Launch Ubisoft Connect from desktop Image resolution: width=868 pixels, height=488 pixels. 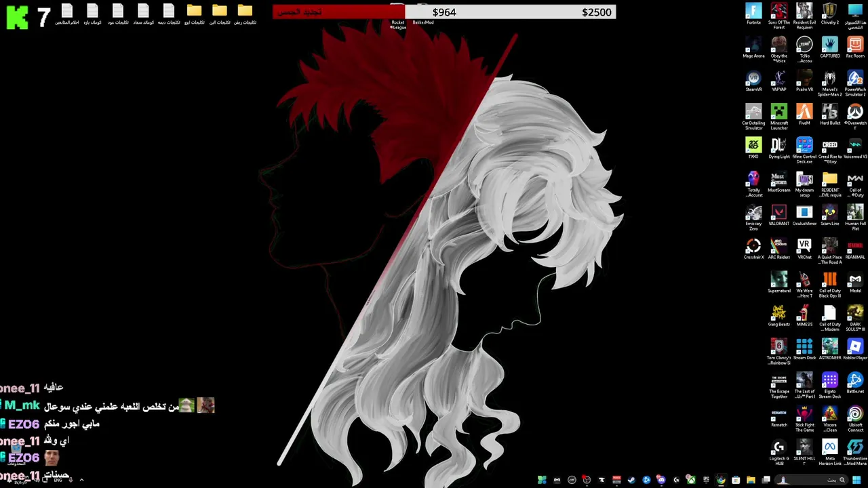click(x=855, y=419)
